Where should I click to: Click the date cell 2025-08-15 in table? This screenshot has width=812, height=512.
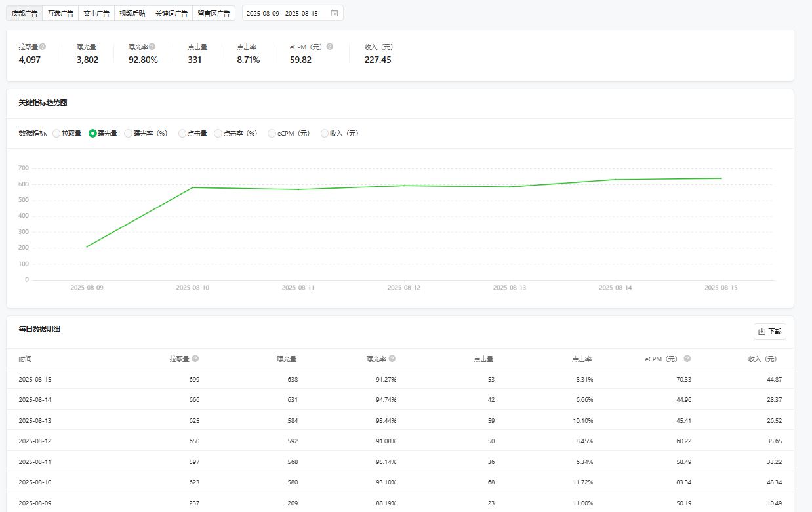point(35,380)
